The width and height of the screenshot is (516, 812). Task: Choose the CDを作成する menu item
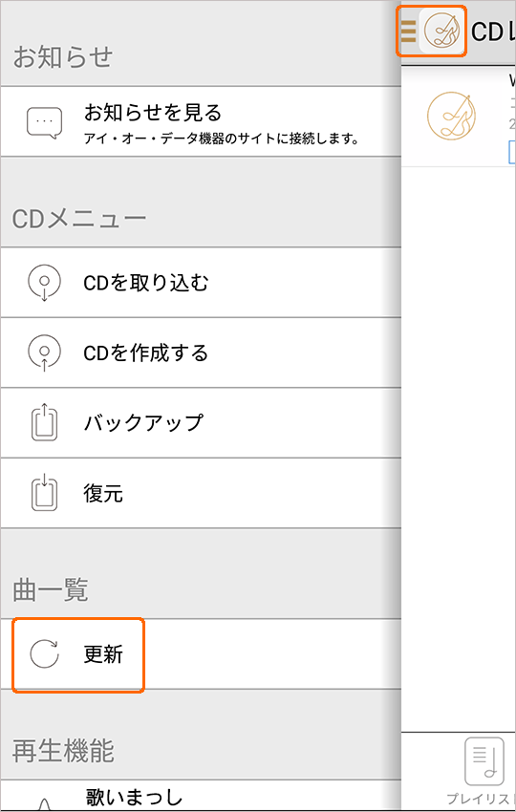(x=201, y=353)
